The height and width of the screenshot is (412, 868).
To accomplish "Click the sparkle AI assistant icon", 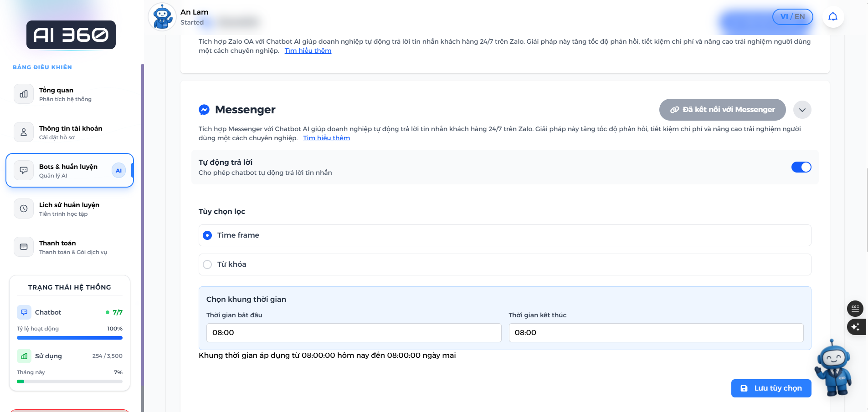I will click(855, 327).
